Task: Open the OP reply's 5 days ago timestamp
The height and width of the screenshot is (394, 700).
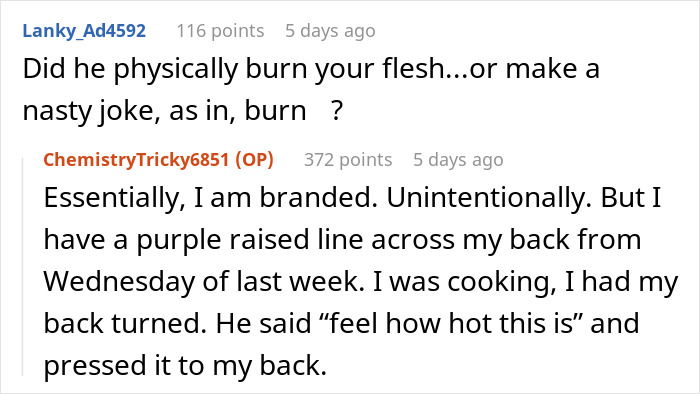Action: tap(458, 159)
